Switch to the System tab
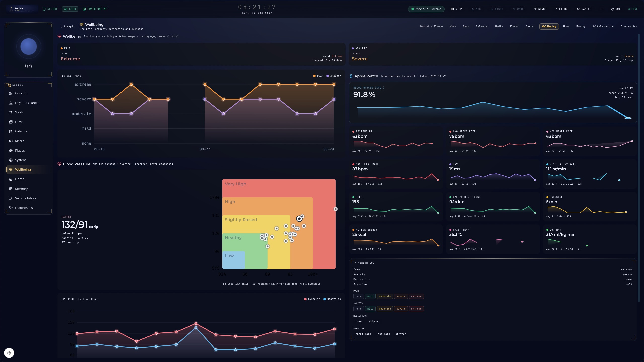644x362 pixels. [530, 27]
